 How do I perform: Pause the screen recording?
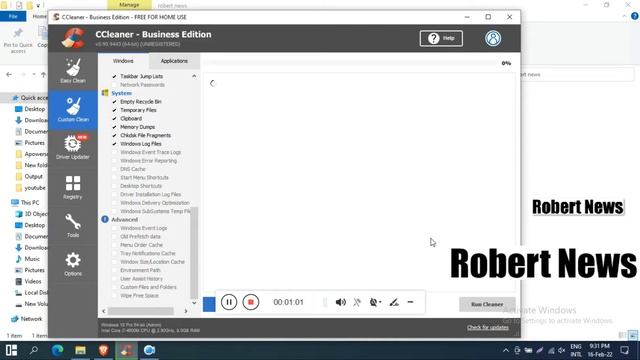[229, 302]
